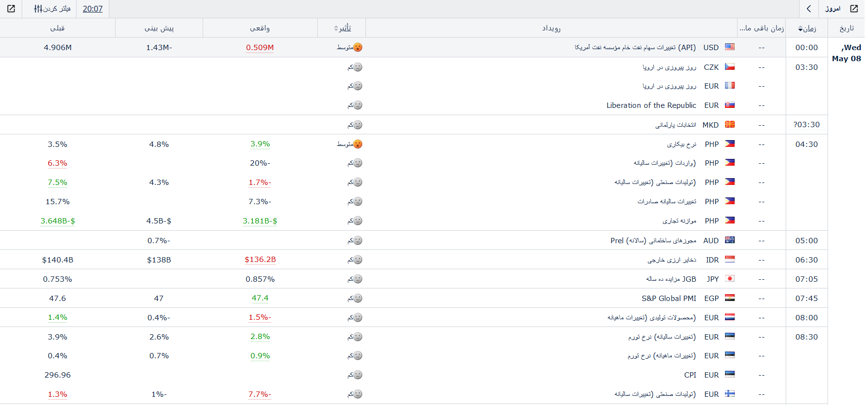Click the French flag on the EUR row
Viewport: 868px width, 405px height.
730,85
